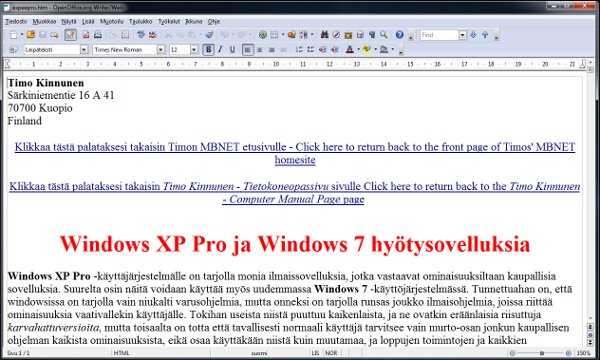Run Spelling and Grammar check icon
Image resolution: width=600 pixels, height=360 pixels.
pos(141,35)
